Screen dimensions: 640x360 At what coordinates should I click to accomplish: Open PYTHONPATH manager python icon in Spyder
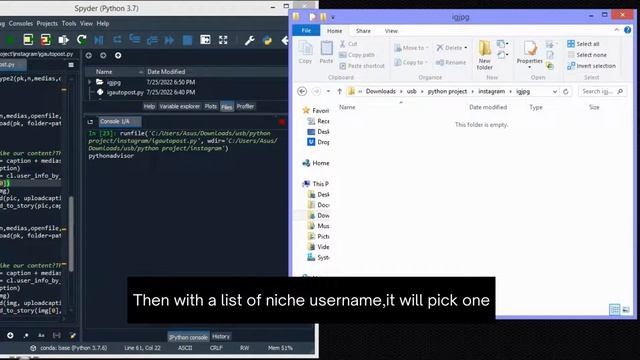[x=267, y=40]
